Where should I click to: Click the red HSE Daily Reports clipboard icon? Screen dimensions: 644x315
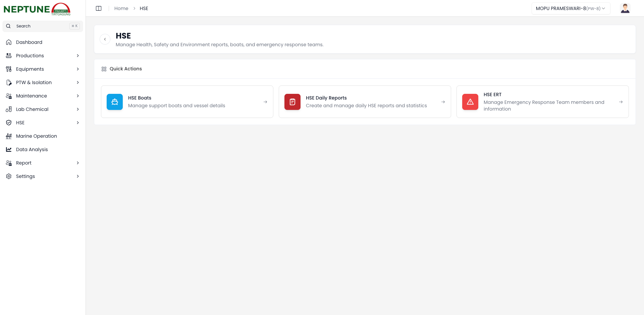292,102
